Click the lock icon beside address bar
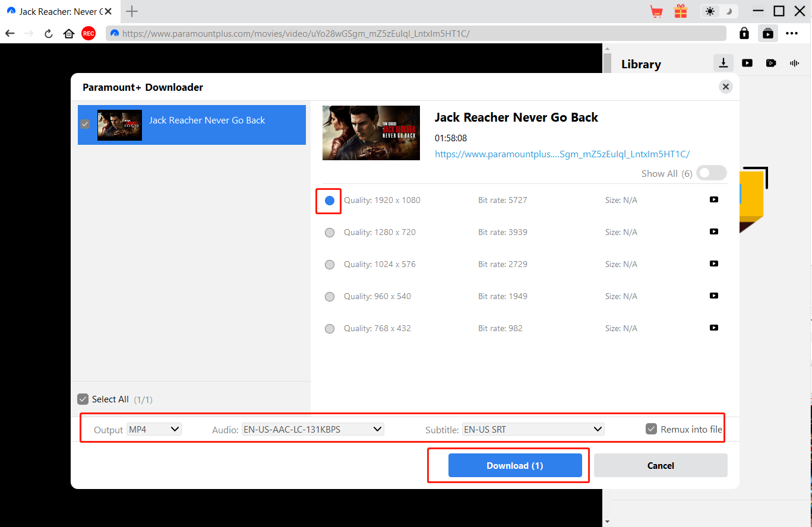The height and width of the screenshot is (527, 812). (744, 34)
